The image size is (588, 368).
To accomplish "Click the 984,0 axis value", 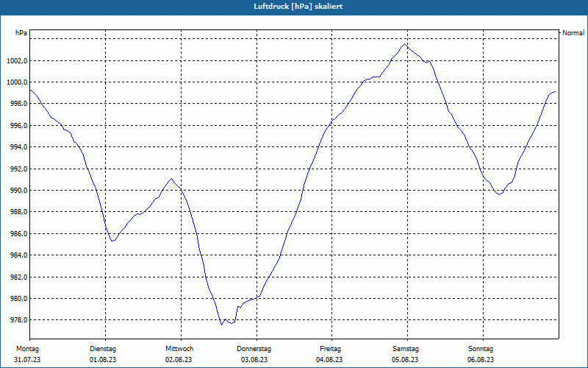I will (x=18, y=255).
